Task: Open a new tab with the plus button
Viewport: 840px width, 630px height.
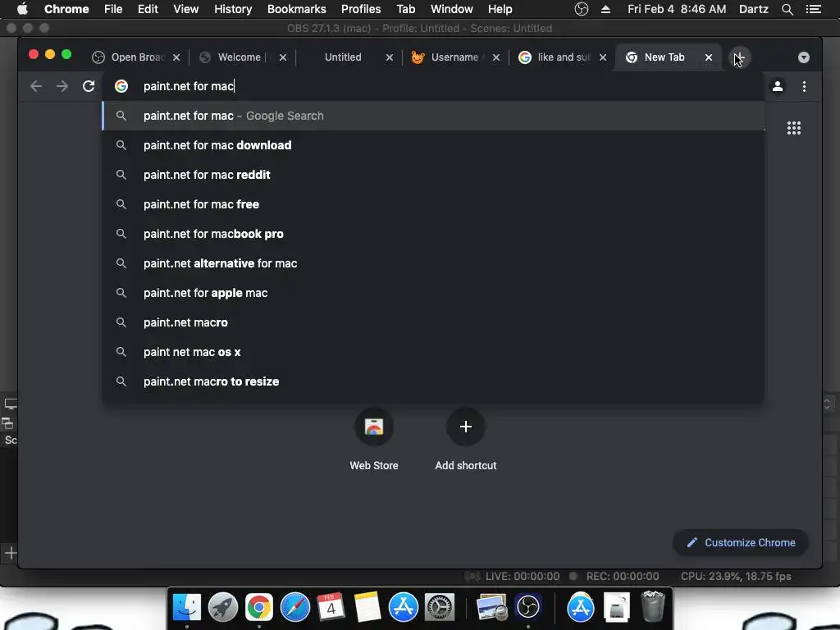Action: [739, 57]
